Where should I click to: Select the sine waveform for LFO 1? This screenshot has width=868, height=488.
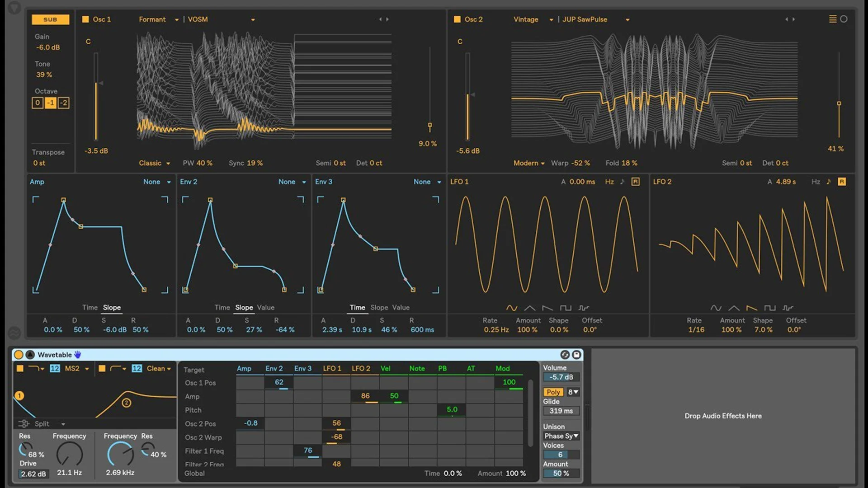pos(511,308)
